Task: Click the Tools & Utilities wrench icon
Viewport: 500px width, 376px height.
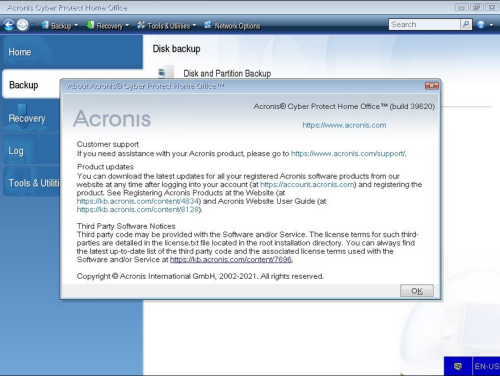Action: [141, 25]
